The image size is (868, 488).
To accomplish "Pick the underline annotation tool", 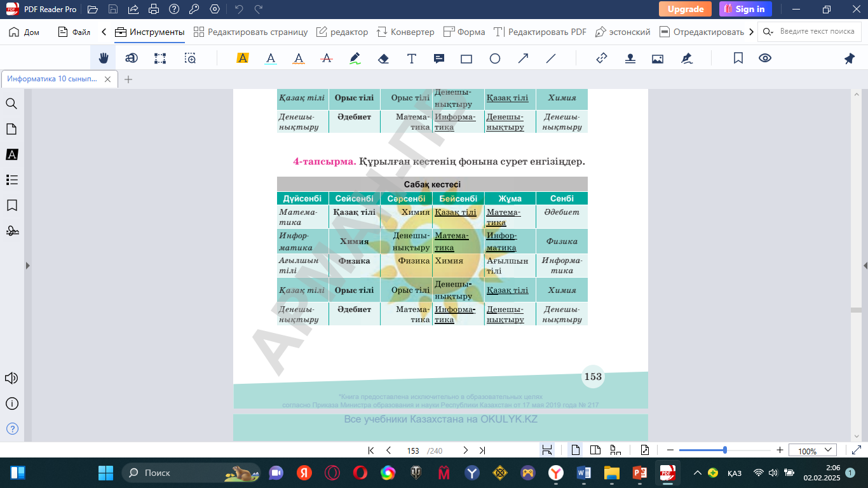I will [271, 58].
